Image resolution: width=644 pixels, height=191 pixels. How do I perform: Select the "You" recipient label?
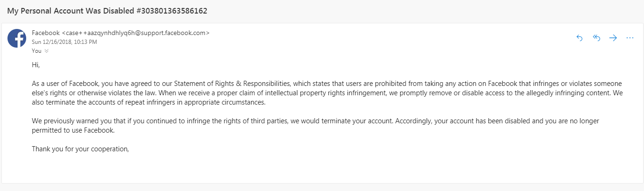(x=36, y=51)
